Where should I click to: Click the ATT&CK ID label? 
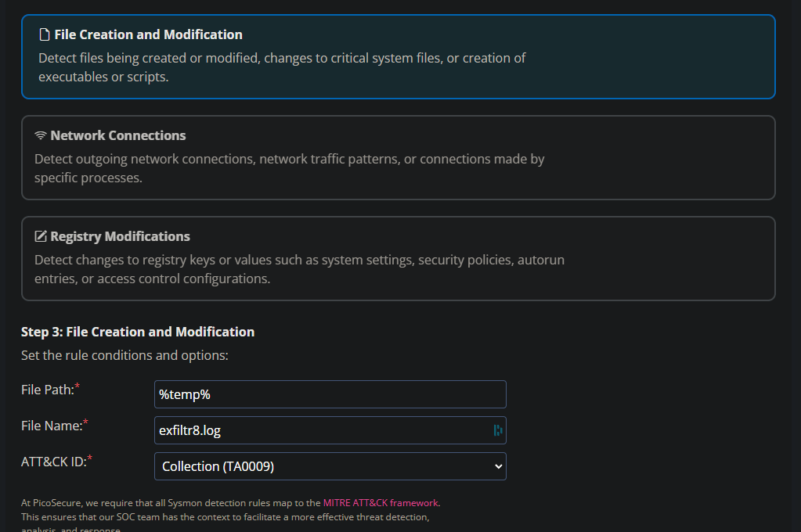54,462
